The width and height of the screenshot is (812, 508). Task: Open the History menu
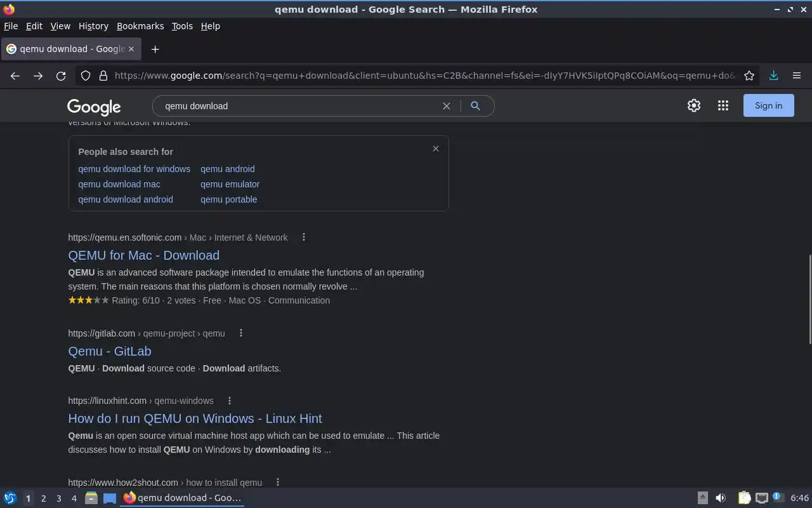coord(93,26)
